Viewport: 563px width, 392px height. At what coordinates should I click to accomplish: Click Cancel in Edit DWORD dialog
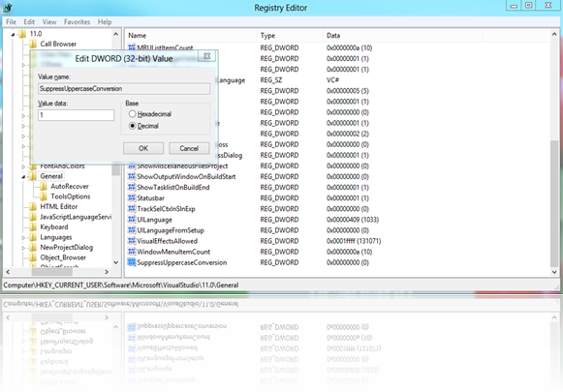(189, 148)
